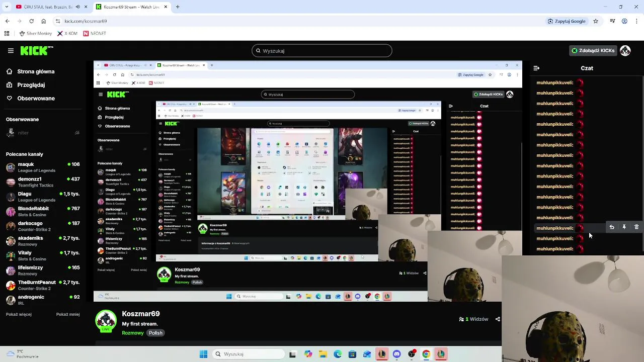Open recommended channel lifeismizzy
This screenshot has height=362, width=644.
(x=43, y=270)
